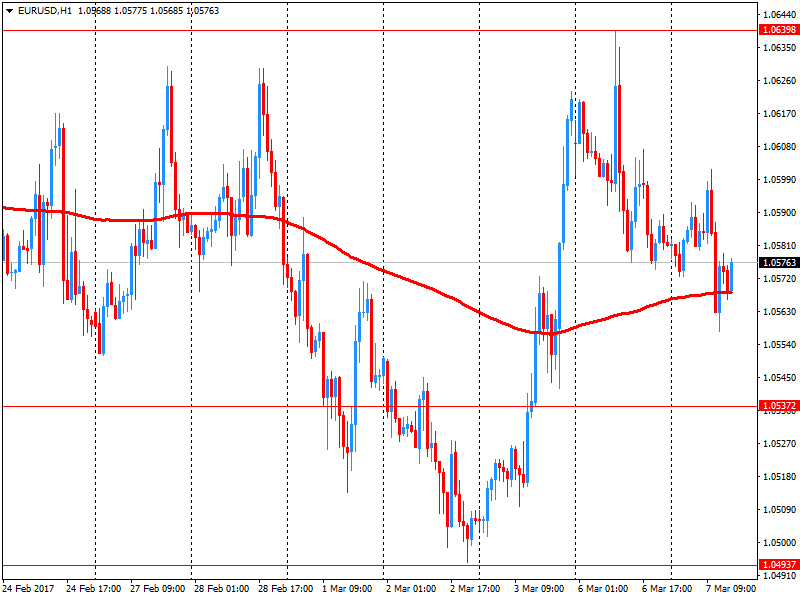This screenshot has height=600, width=800.
Task: Select the 24 Feb 17:00 time label
Action: tap(93, 588)
